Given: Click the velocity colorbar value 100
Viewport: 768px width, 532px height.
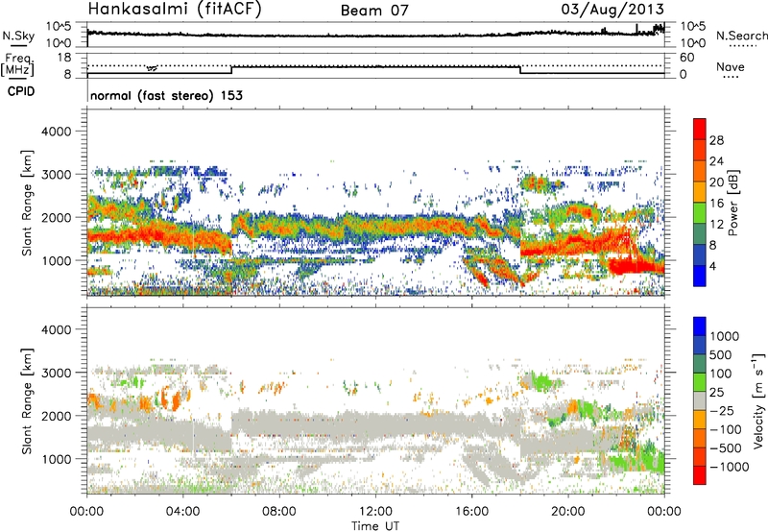Looking at the screenshot, I should point(721,374).
